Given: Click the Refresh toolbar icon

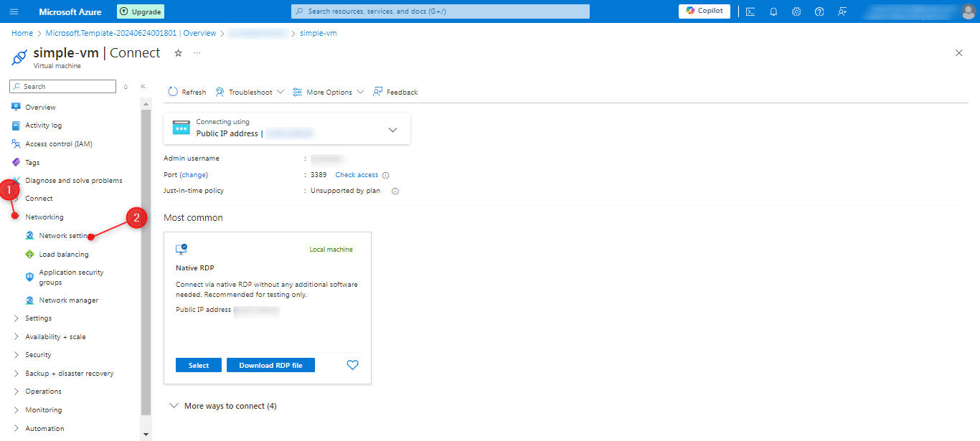Looking at the screenshot, I should click(x=173, y=92).
